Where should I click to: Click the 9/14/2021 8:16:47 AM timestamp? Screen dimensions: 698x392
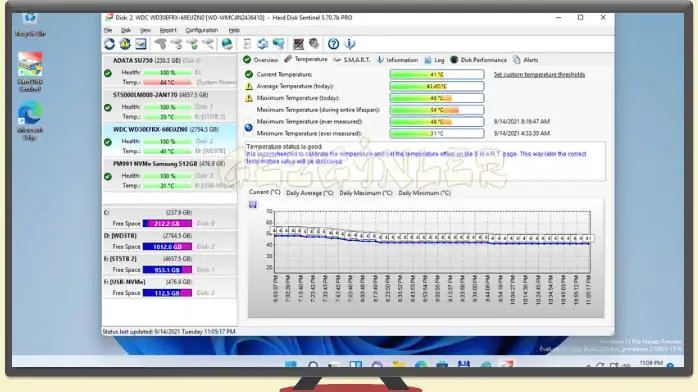pos(522,121)
